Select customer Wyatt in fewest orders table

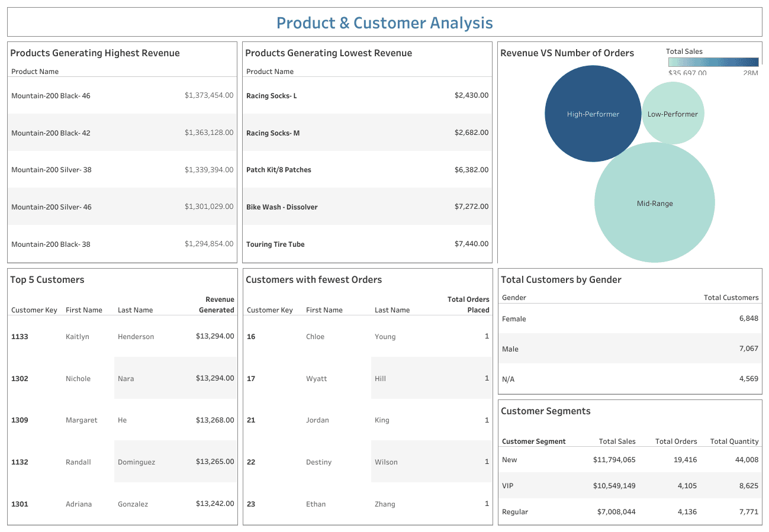[x=316, y=379]
